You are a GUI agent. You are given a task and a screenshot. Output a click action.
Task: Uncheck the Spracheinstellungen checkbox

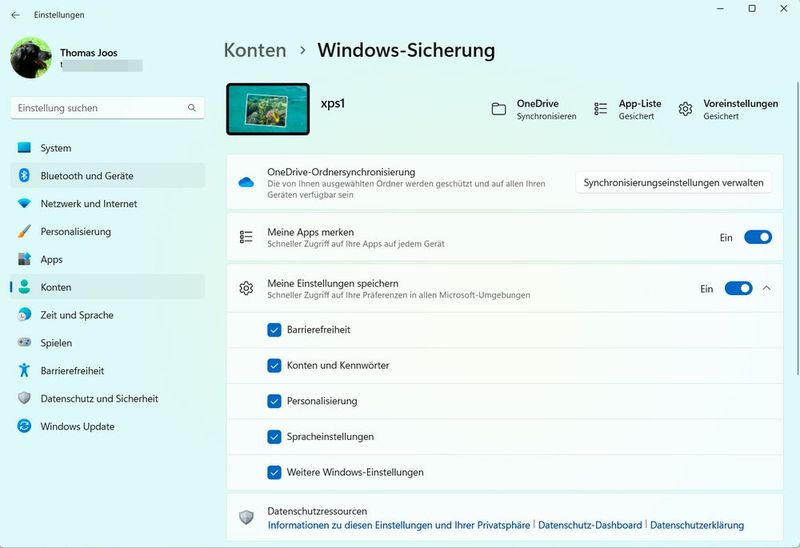click(x=274, y=437)
